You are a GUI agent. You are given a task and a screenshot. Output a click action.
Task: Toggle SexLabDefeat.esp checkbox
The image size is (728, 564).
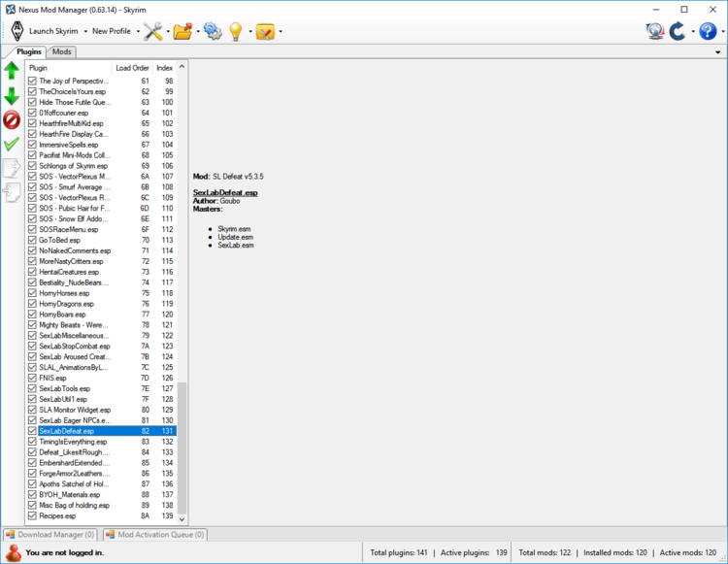[32, 431]
